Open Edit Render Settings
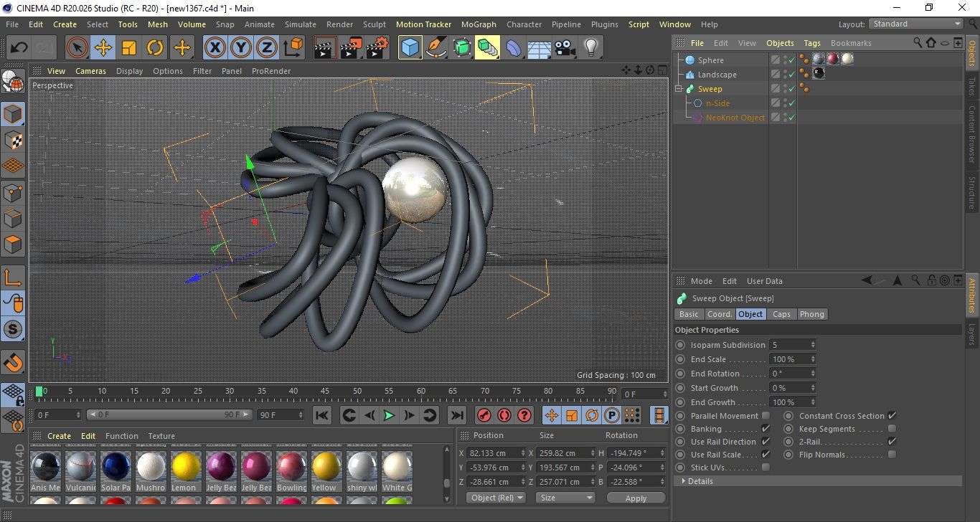 click(377, 48)
